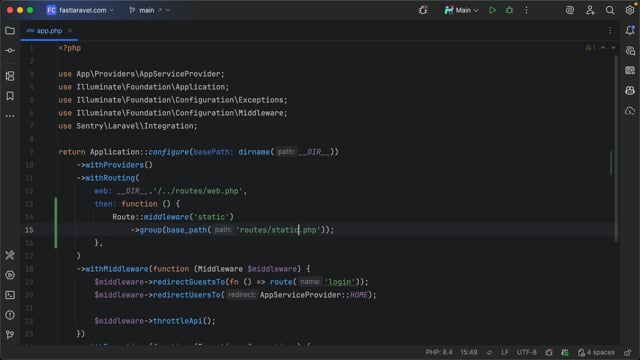Open the Services tool window
The height and width of the screenshot is (360, 640).
10,275
